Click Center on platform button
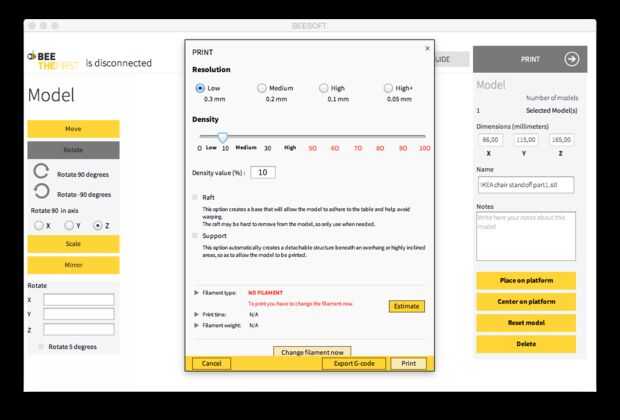The height and width of the screenshot is (420, 620). coord(526,302)
